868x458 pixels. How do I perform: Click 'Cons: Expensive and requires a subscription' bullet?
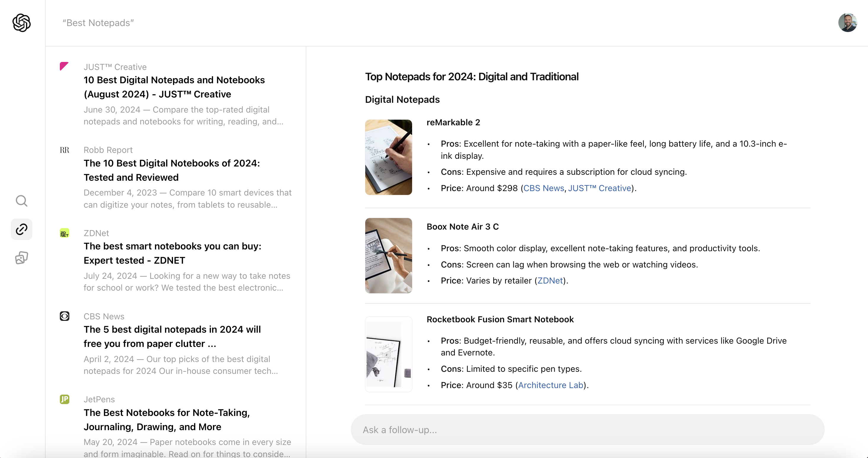click(x=564, y=172)
